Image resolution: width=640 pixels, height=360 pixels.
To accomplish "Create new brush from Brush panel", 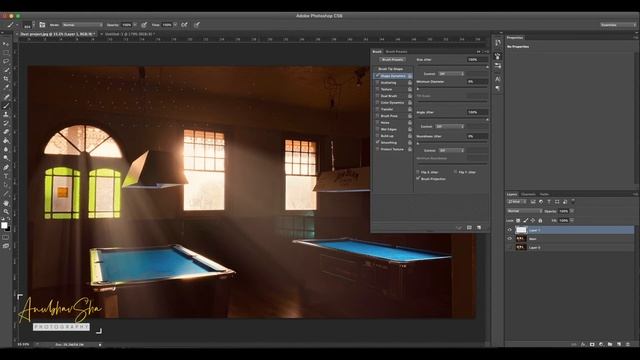I will point(479,227).
